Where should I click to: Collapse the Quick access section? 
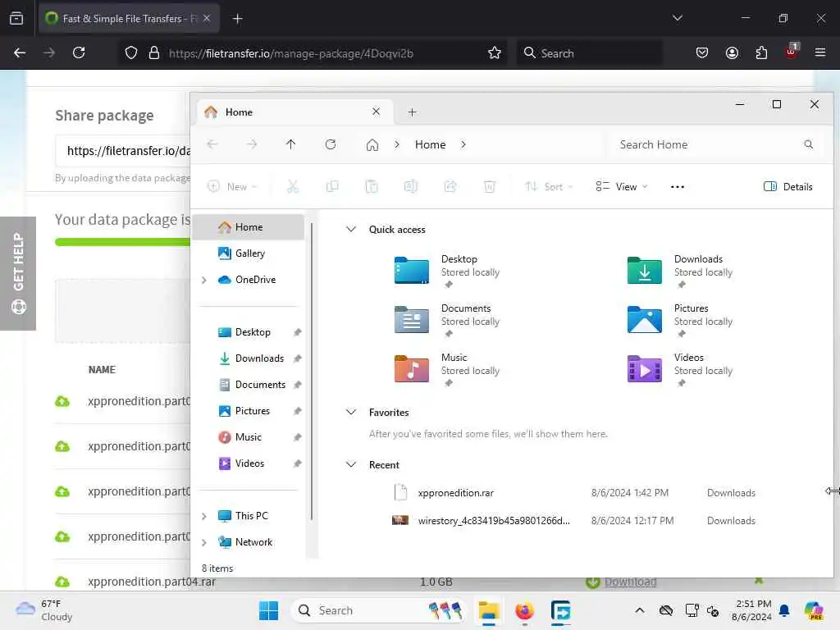pos(351,230)
